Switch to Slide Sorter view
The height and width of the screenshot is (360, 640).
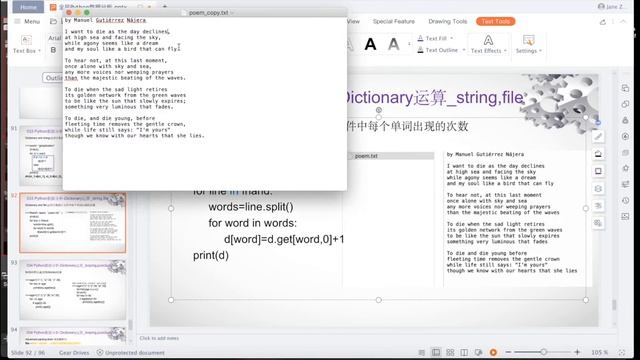pos(450,352)
